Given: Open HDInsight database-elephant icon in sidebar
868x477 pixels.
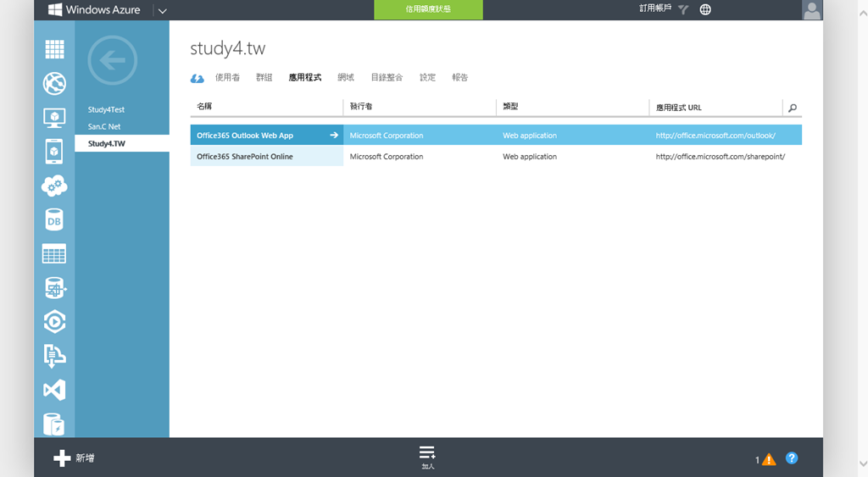Looking at the screenshot, I should (54, 288).
